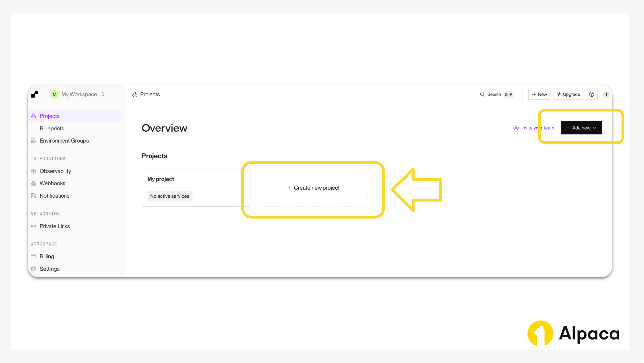
Task: Click the Projects breadcrumb icon in header
Action: [135, 95]
